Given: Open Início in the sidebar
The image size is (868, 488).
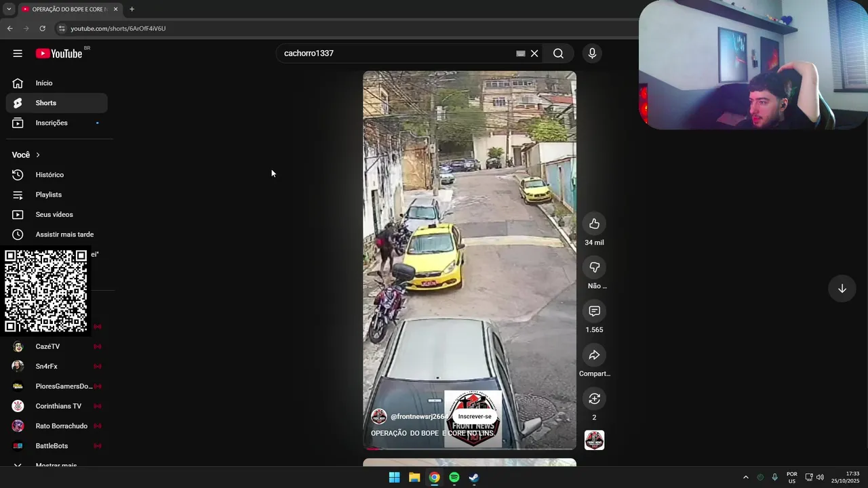Looking at the screenshot, I should [57, 83].
